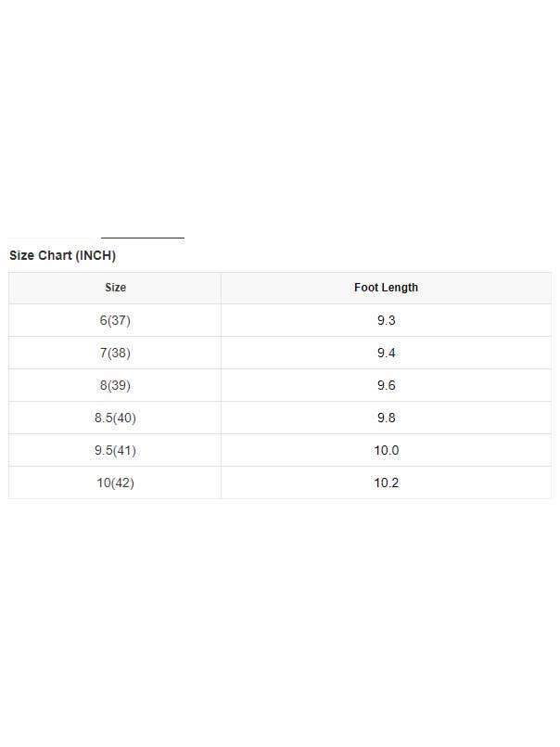The image size is (560, 747).
Task: Click the Size Chart (INCH) heading
Action: pos(62,255)
